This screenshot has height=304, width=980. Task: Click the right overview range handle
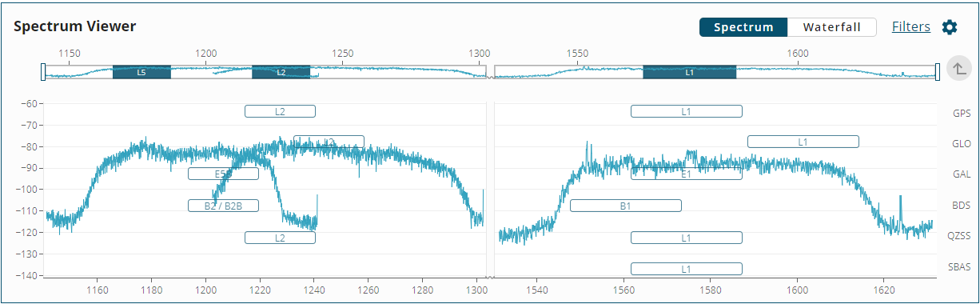click(x=937, y=72)
